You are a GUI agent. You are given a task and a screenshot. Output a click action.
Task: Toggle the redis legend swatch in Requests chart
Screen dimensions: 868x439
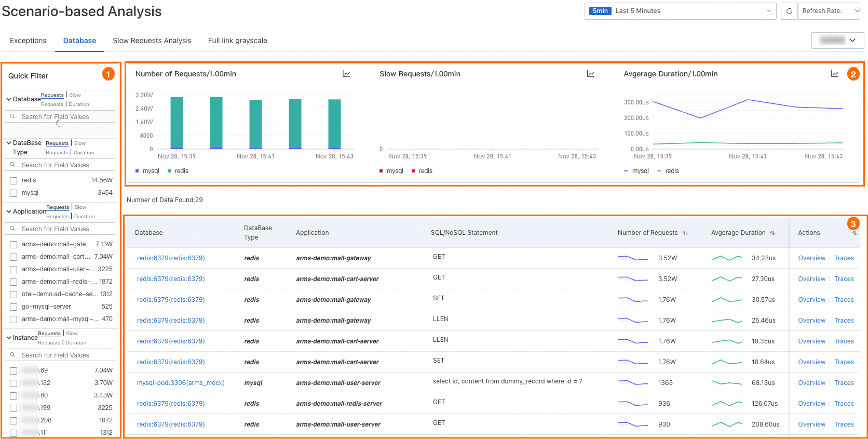tap(170, 171)
